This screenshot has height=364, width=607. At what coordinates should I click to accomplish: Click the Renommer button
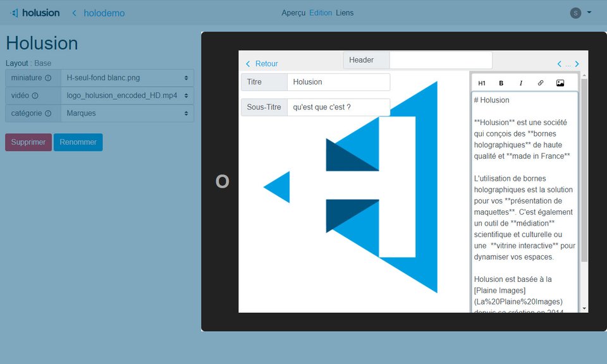pyautogui.click(x=78, y=142)
